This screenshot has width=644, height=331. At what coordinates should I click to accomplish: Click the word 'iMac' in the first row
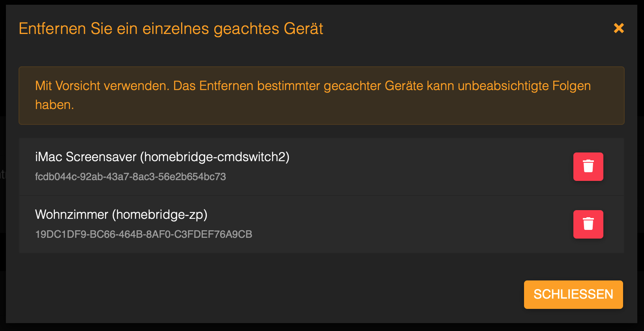(x=49, y=157)
